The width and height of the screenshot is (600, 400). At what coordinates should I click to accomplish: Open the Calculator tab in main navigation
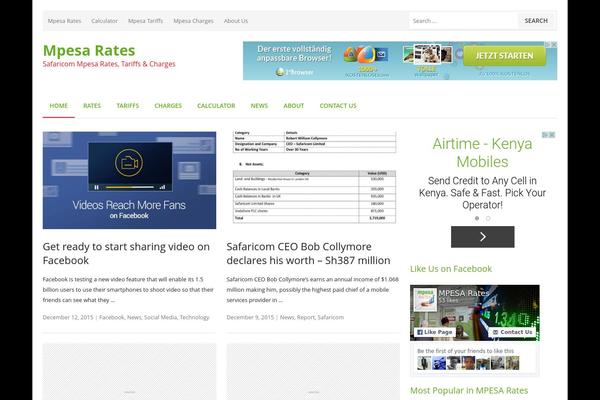click(x=216, y=105)
